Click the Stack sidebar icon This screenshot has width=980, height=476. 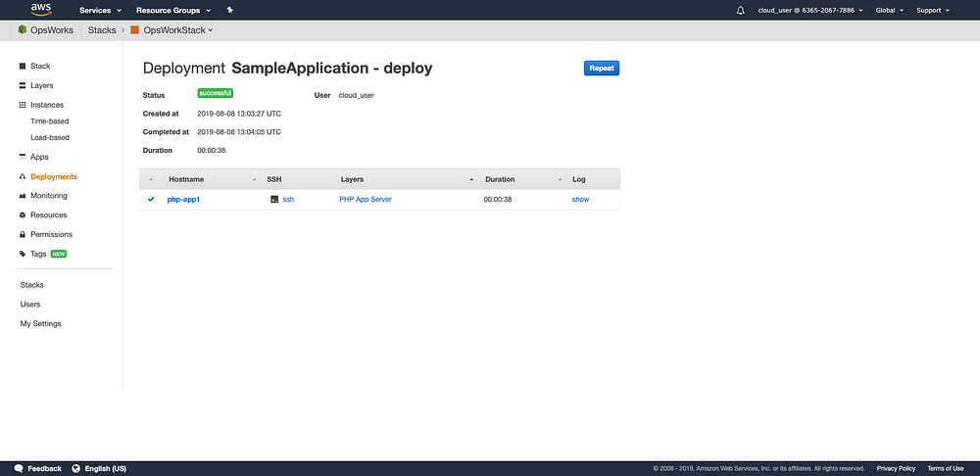(23, 66)
